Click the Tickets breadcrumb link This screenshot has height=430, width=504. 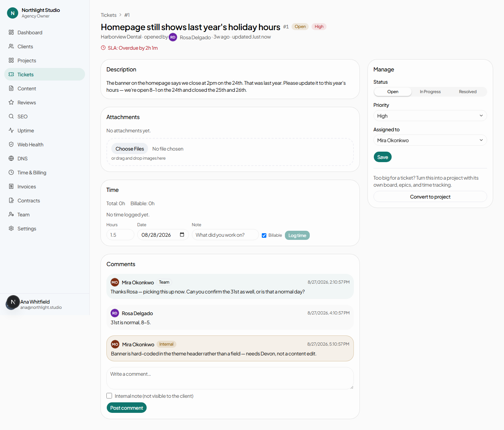[x=108, y=15]
